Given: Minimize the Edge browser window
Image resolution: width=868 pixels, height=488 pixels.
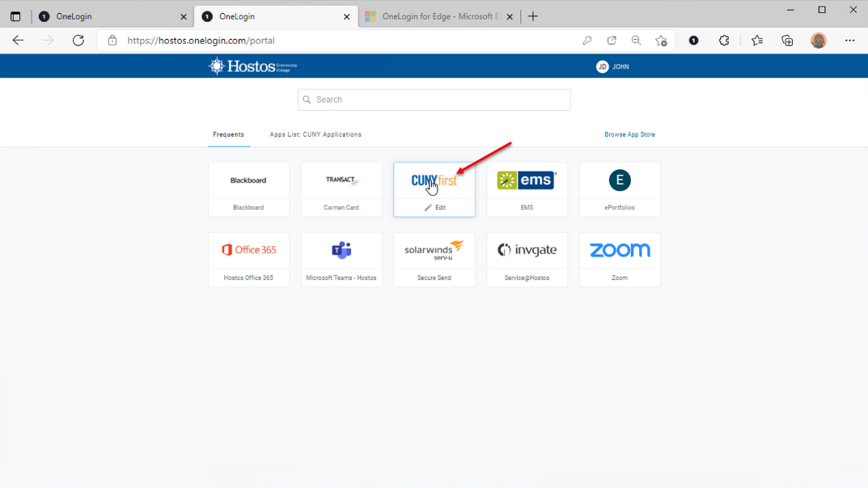Looking at the screenshot, I should click(x=790, y=10).
